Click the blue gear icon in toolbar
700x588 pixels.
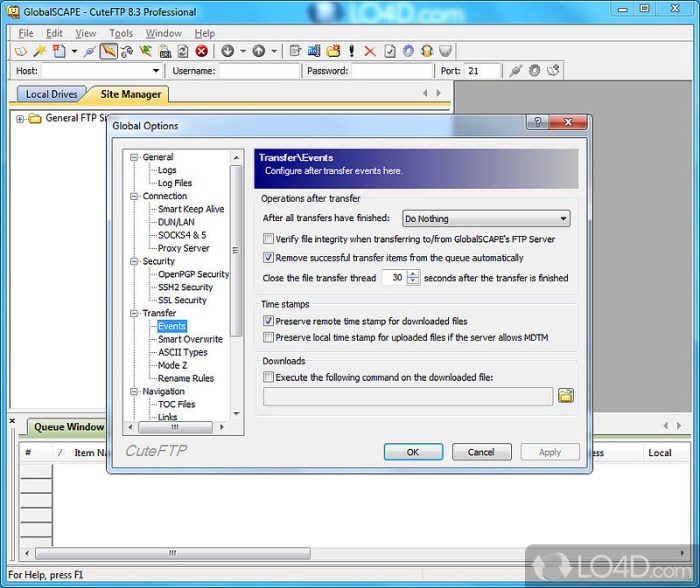(x=408, y=51)
